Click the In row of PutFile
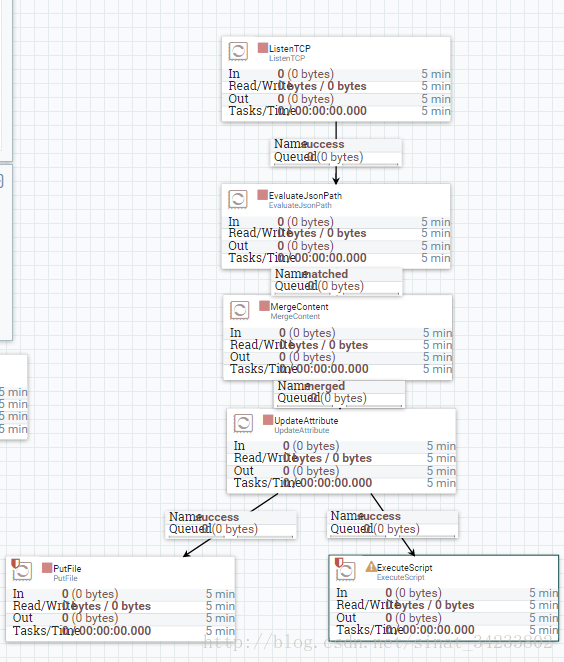Screen dimensions: 564x662 (120, 594)
